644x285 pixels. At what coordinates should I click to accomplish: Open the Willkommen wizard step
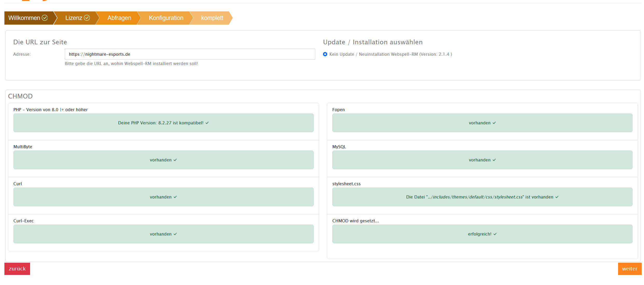(25, 18)
